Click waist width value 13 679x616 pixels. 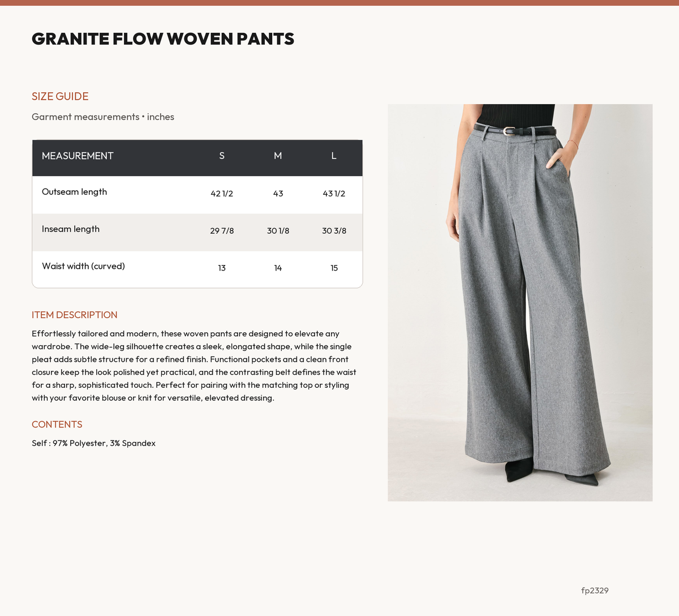click(222, 268)
